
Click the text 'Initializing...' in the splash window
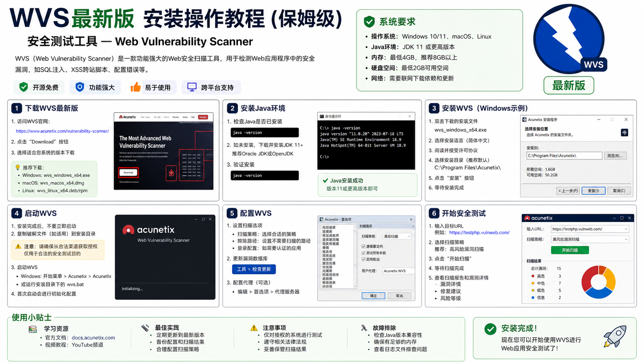tap(132, 289)
